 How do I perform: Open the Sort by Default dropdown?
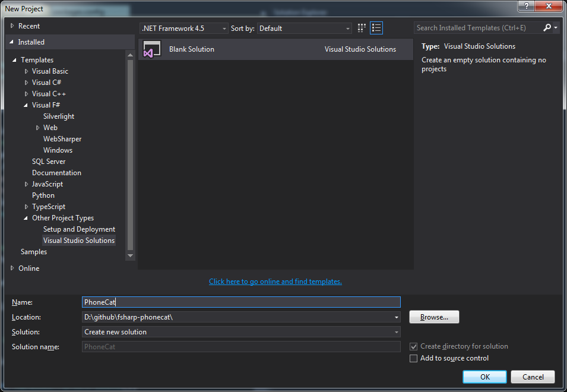(x=304, y=28)
